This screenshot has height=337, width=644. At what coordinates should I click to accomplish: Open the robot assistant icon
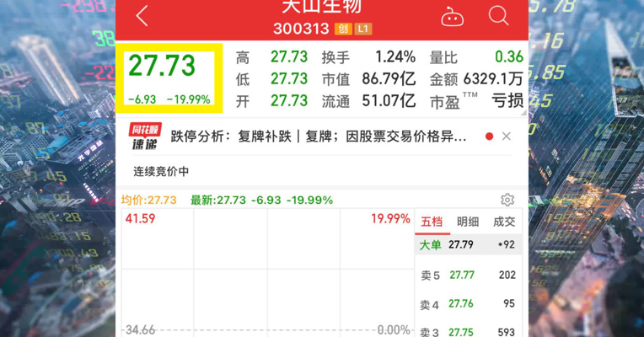pos(452,17)
